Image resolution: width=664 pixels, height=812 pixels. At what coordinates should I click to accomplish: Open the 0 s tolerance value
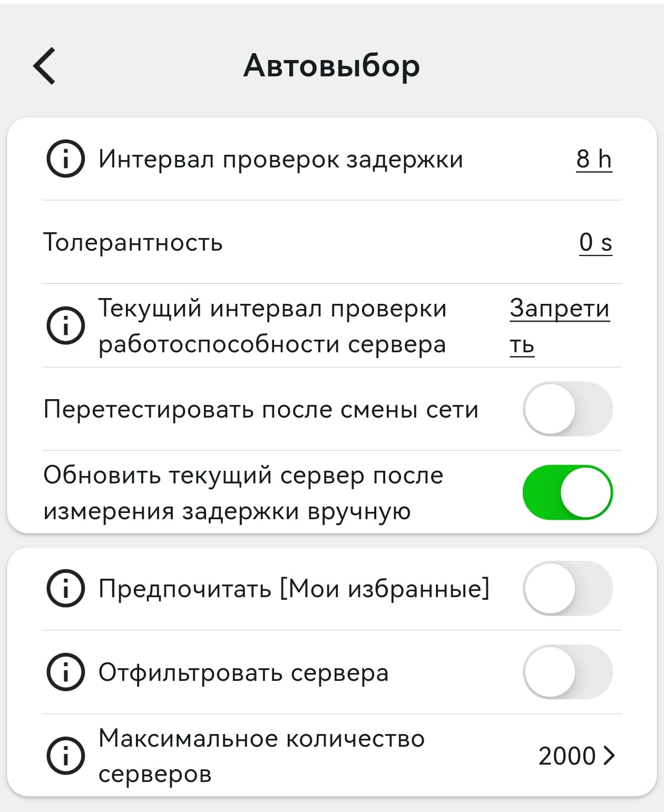pyautogui.click(x=595, y=242)
